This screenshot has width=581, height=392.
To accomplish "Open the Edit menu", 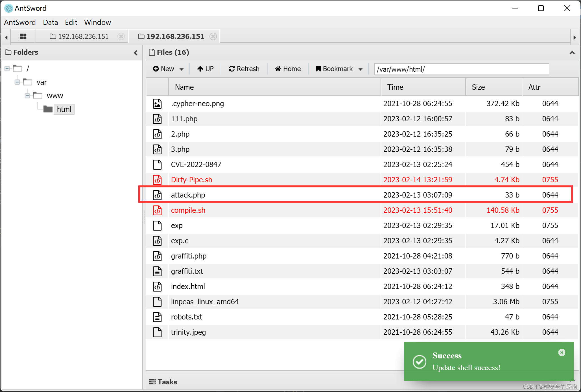I will [x=71, y=22].
